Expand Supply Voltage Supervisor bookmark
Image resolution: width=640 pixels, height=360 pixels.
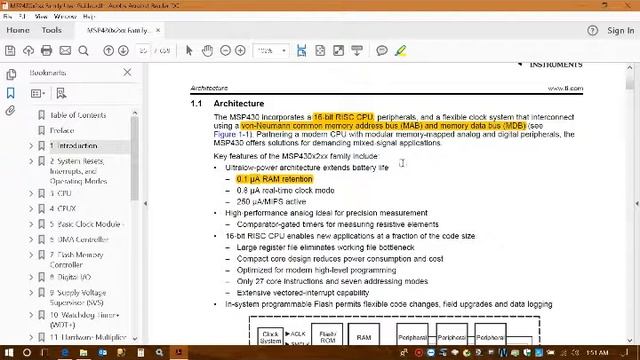pyautogui.click(x=31, y=293)
